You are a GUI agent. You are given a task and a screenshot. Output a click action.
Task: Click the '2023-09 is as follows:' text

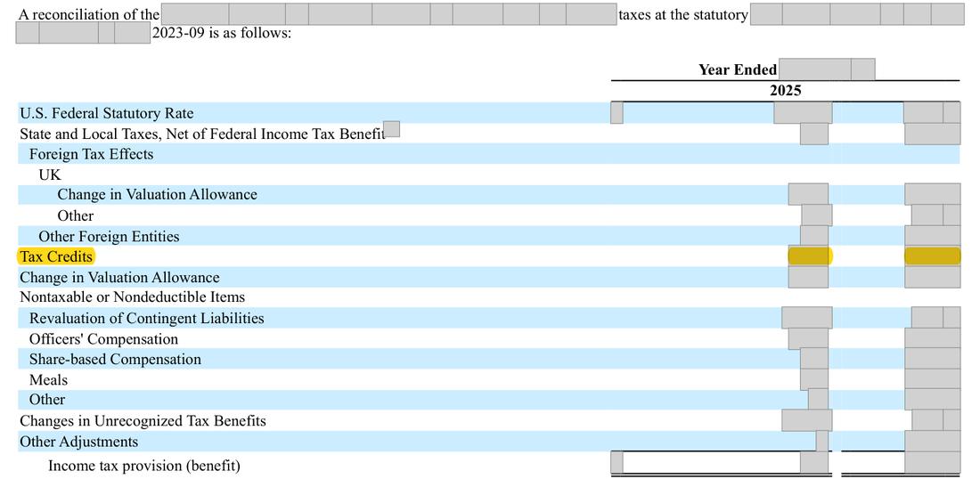[x=222, y=33]
